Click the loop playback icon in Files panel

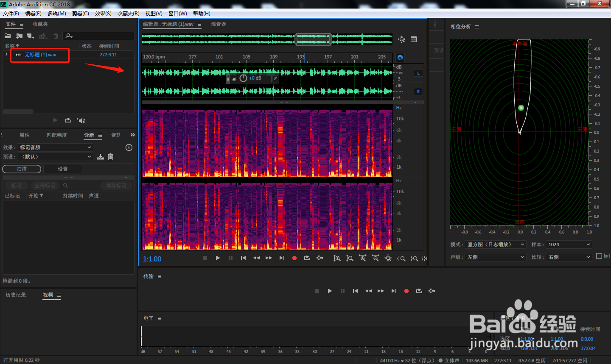[68, 120]
